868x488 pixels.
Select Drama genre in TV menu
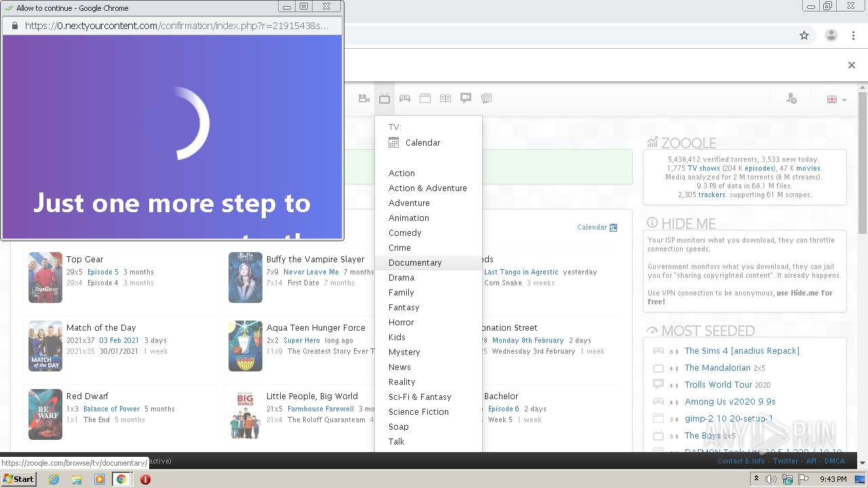tap(401, 278)
